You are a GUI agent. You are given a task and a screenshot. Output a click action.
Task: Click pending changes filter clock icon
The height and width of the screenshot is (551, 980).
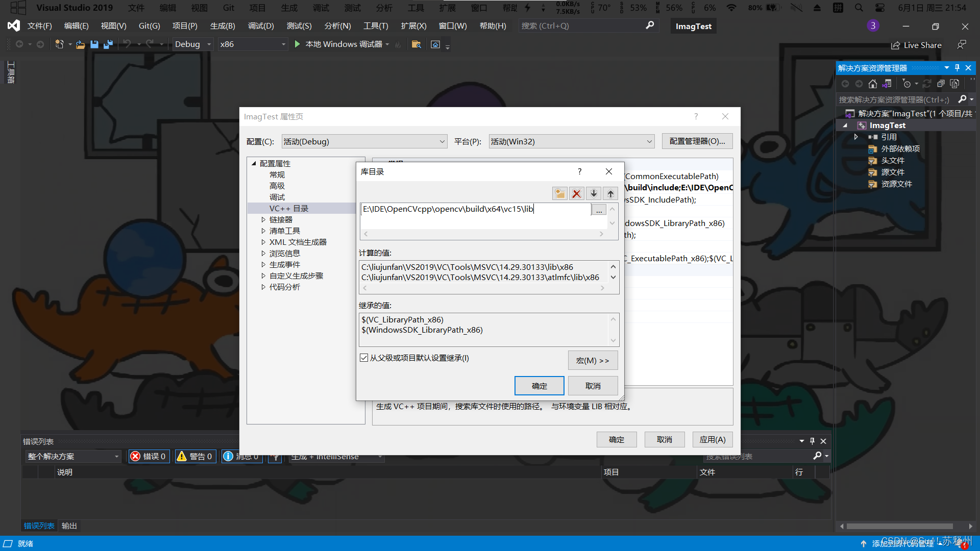pyautogui.click(x=907, y=84)
